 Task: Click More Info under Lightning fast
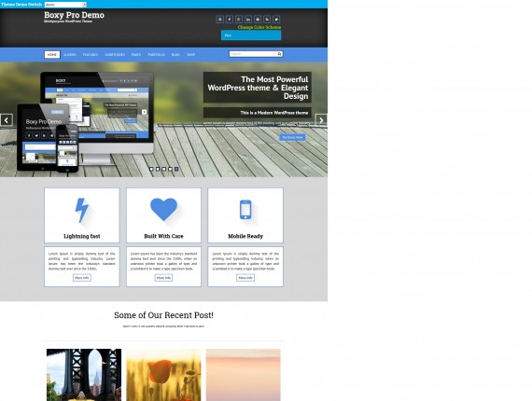(82, 278)
